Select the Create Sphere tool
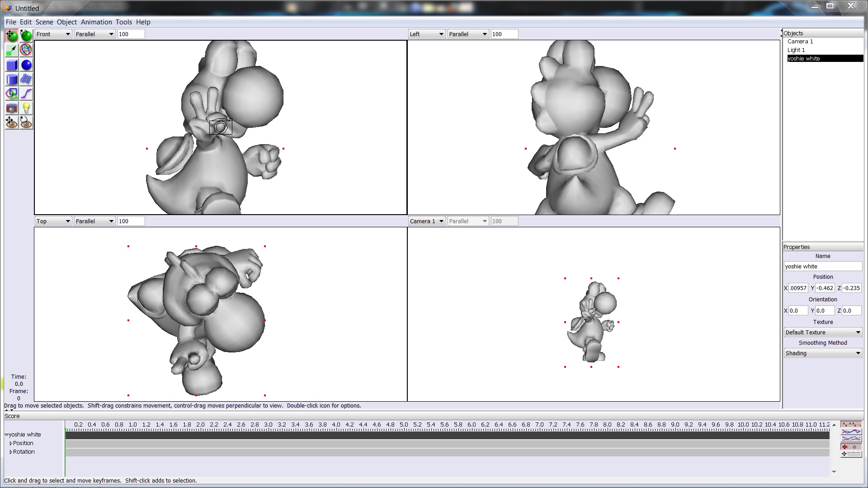 click(x=26, y=65)
